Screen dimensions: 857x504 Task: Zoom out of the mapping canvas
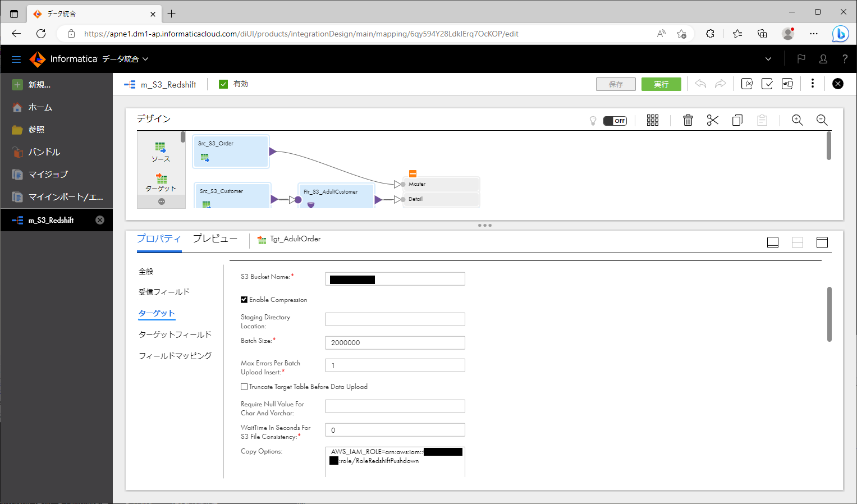tap(822, 120)
